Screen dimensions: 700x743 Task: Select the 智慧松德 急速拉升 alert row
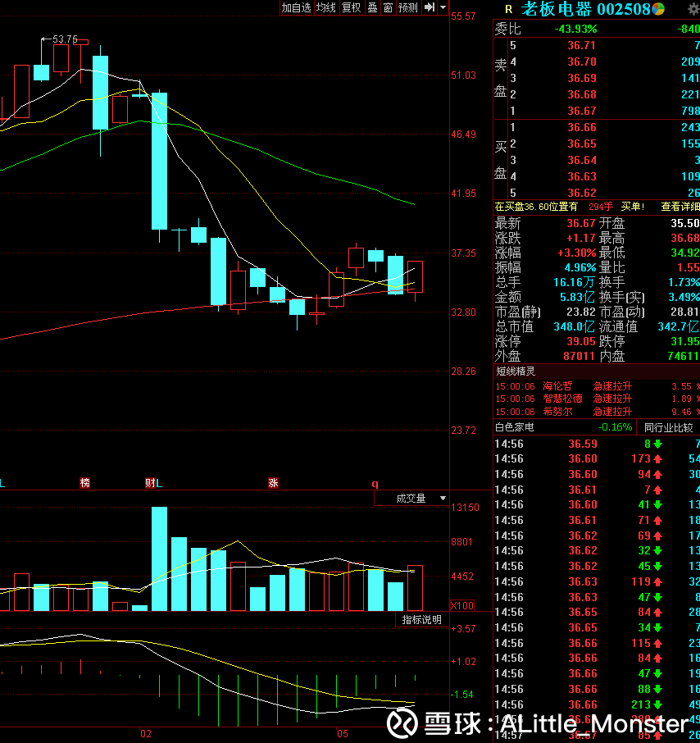pos(597,399)
